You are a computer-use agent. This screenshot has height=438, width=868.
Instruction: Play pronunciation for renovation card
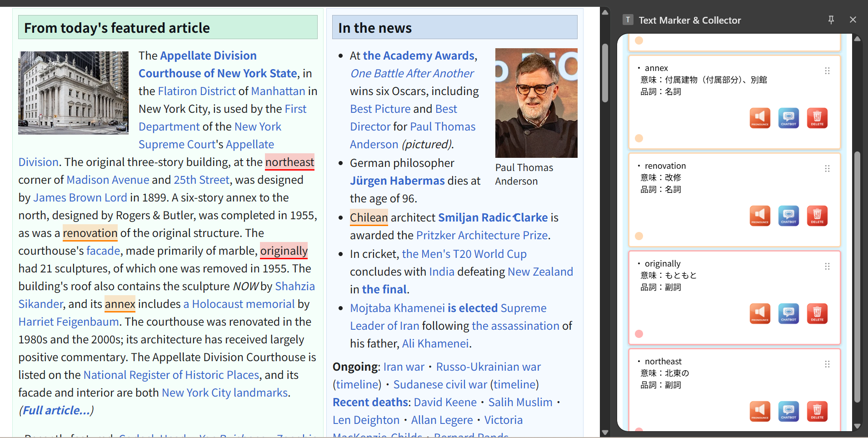[x=759, y=216]
